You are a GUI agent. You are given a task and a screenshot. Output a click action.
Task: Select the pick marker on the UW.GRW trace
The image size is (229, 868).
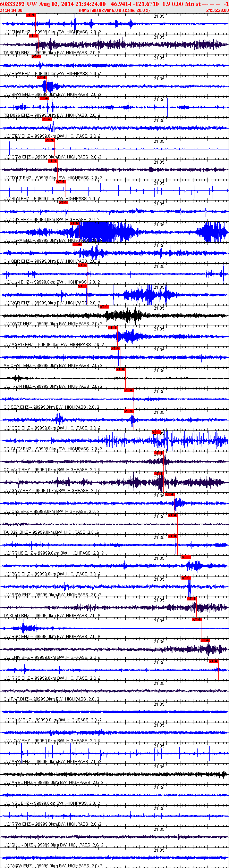(50, 140)
